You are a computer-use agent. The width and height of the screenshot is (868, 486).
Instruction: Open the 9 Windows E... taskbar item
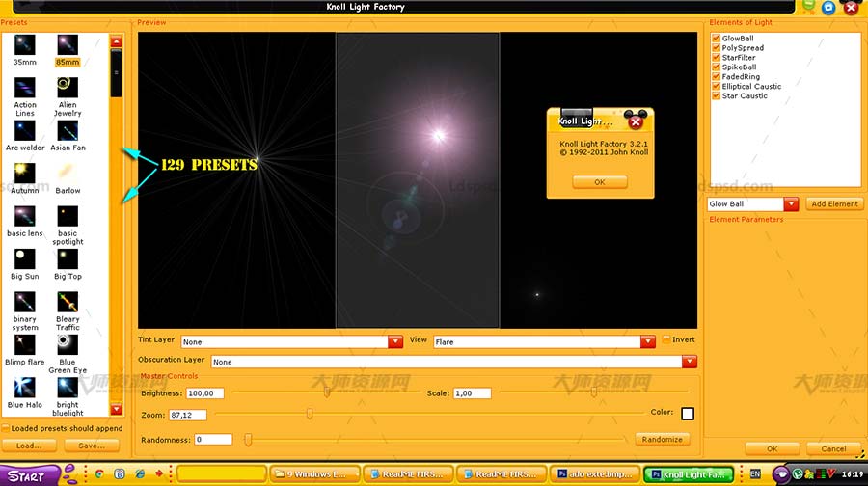click(313, 474)
